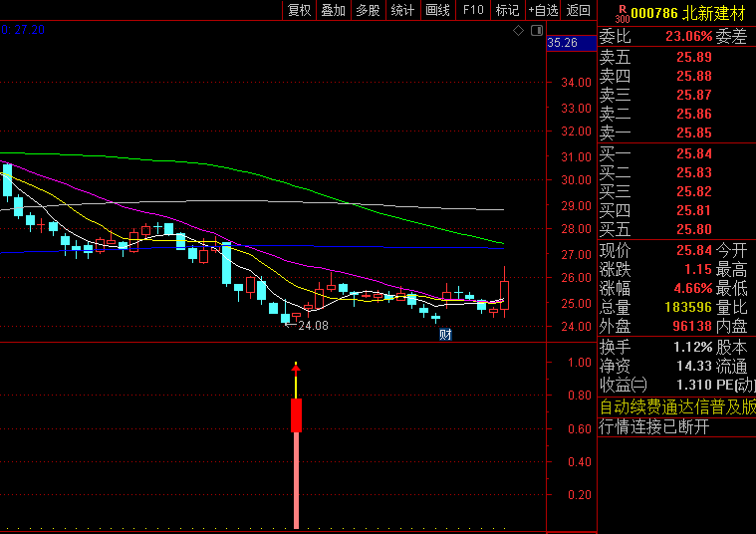Click 卖五 price 25.89
Screen dimensions: 756x534
pyautogui.click(x=694, y=57)
